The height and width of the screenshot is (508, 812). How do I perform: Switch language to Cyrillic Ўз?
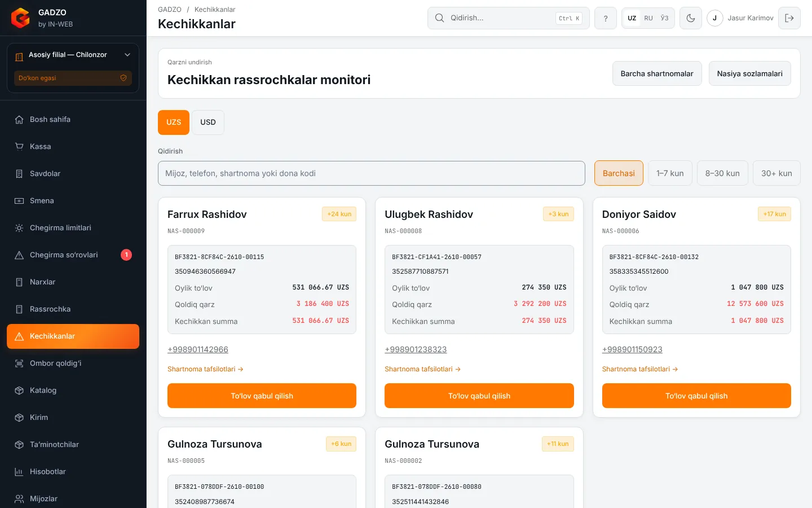665,18
